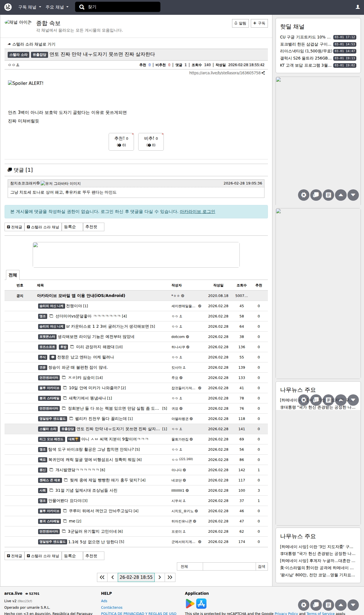Open the 추천컷 filter dropdown below the comments
The width and height of the screenshot is (364, 615).
(94, 227)
